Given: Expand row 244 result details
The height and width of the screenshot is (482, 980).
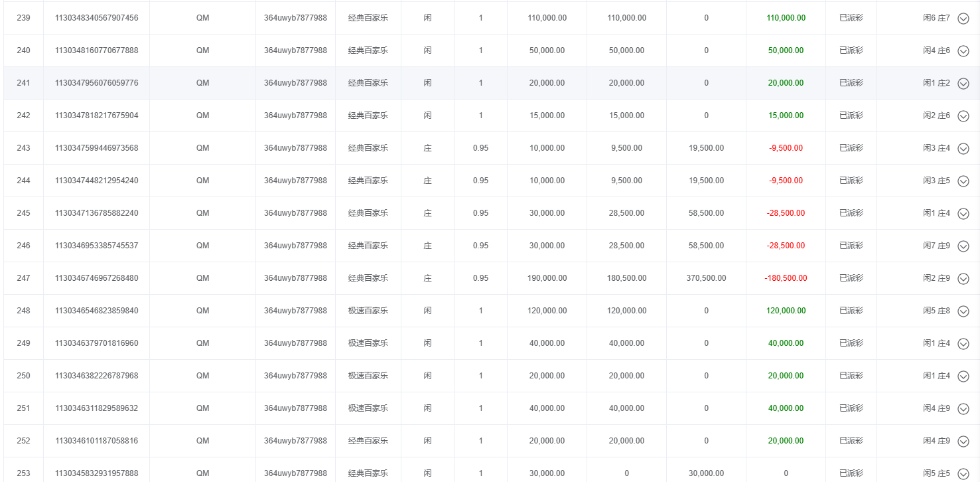Looking at the screenshot, I should [x=963, y=181].
